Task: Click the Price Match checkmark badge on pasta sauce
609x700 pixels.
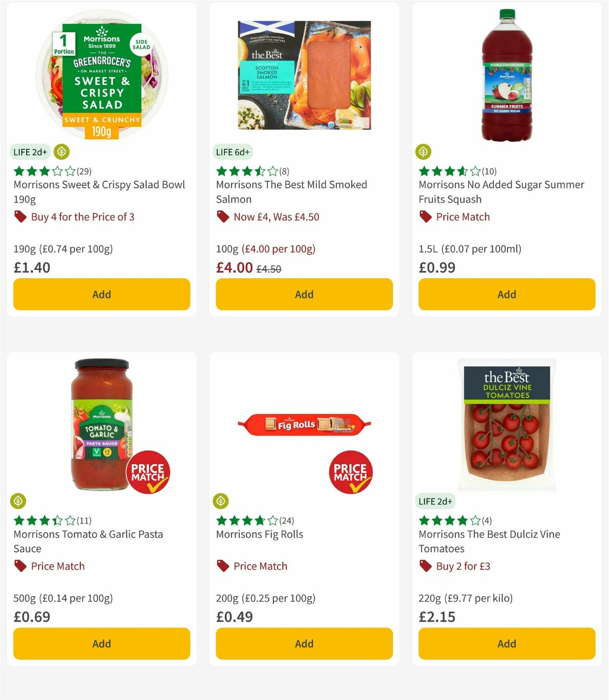Action: [x=149, y=472]
